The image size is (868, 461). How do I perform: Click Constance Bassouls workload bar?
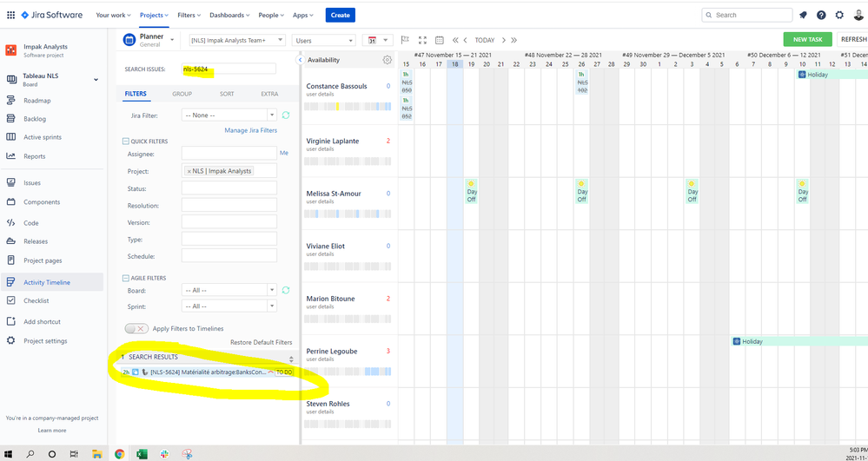tap(348, 106)
